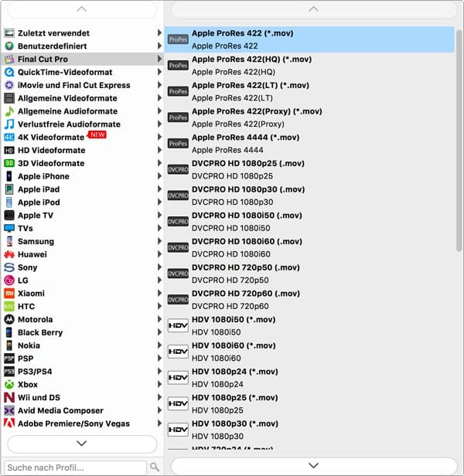Expand the HD Videoformate submenu arrow
Screen dimensions: 464x476
(x=159, y=150)
